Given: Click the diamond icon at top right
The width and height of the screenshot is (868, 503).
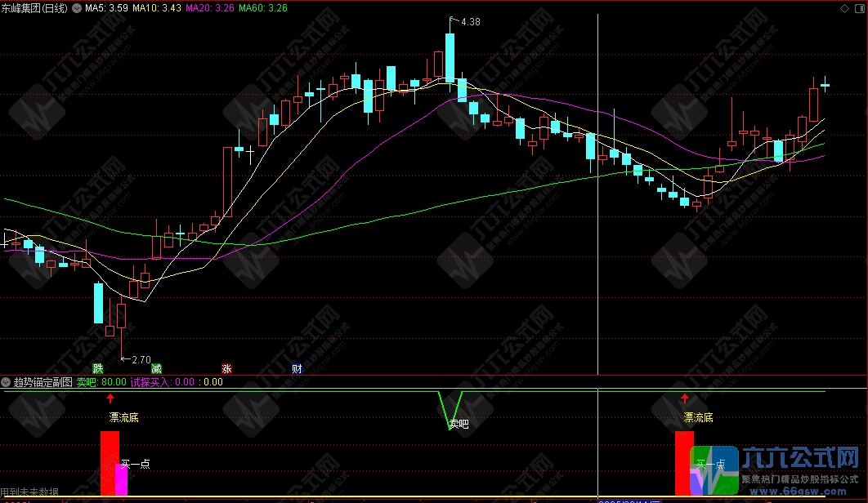Looking at the screenshot, I should 845,8.
